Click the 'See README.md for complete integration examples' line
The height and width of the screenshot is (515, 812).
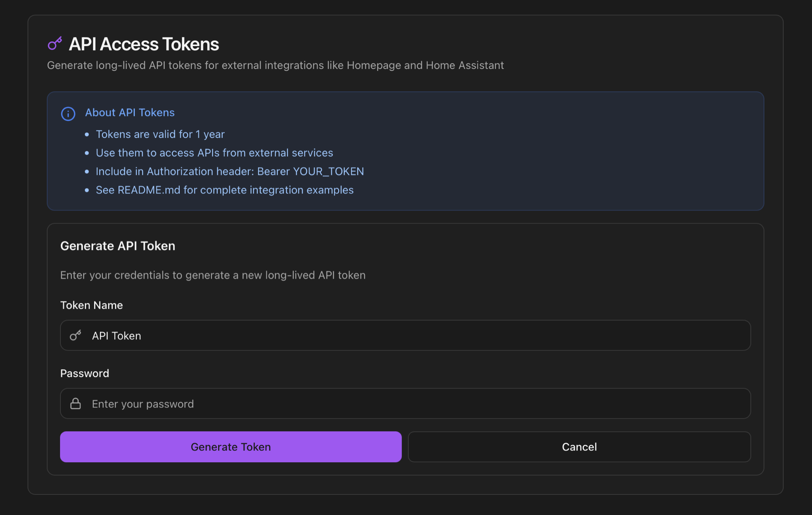point(225,190)
